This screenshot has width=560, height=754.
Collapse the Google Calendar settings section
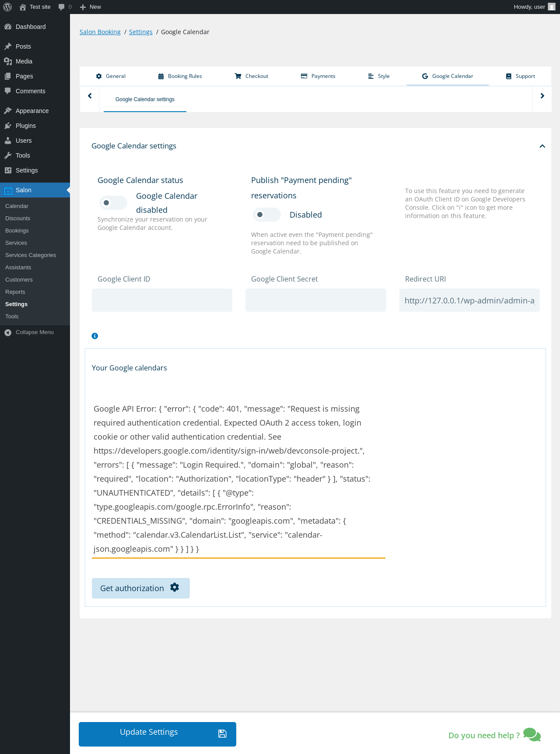[542, 146]
